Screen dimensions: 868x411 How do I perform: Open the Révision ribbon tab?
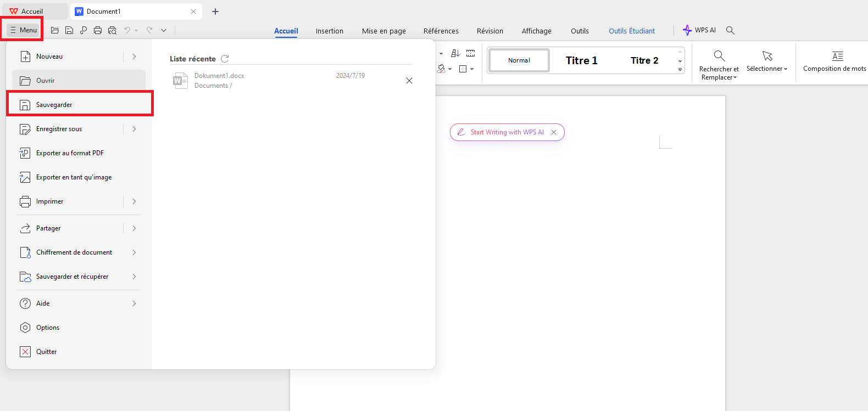pos(490,31)
